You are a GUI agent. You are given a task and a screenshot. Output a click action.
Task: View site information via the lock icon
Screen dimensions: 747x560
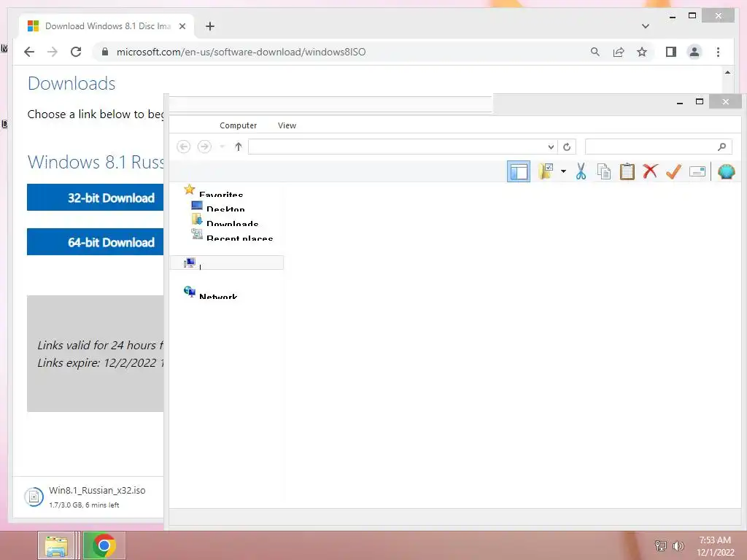pos(105,52)
